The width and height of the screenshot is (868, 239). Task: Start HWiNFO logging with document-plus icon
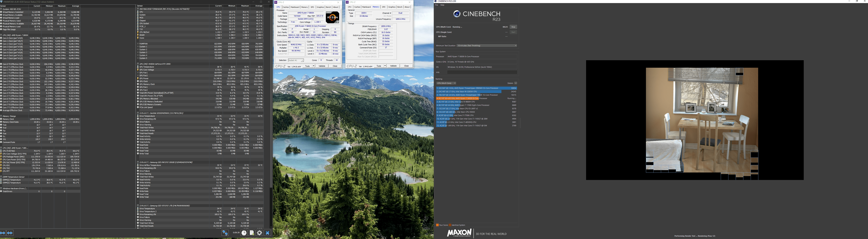[x=252, y=233]
